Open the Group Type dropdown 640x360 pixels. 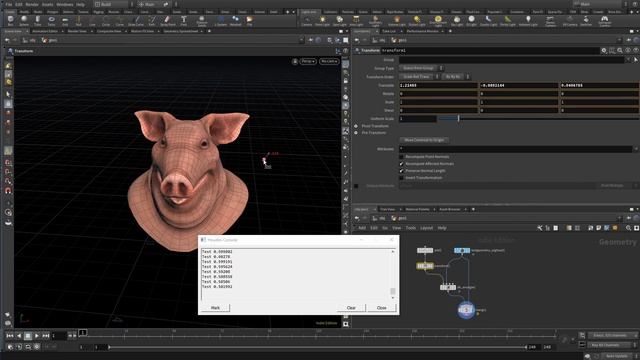point(421,68)
